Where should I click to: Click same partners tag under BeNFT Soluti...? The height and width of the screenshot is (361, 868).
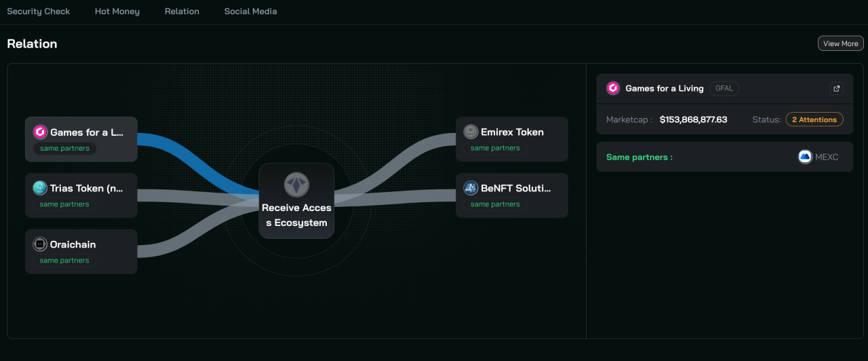pos(495,204)
